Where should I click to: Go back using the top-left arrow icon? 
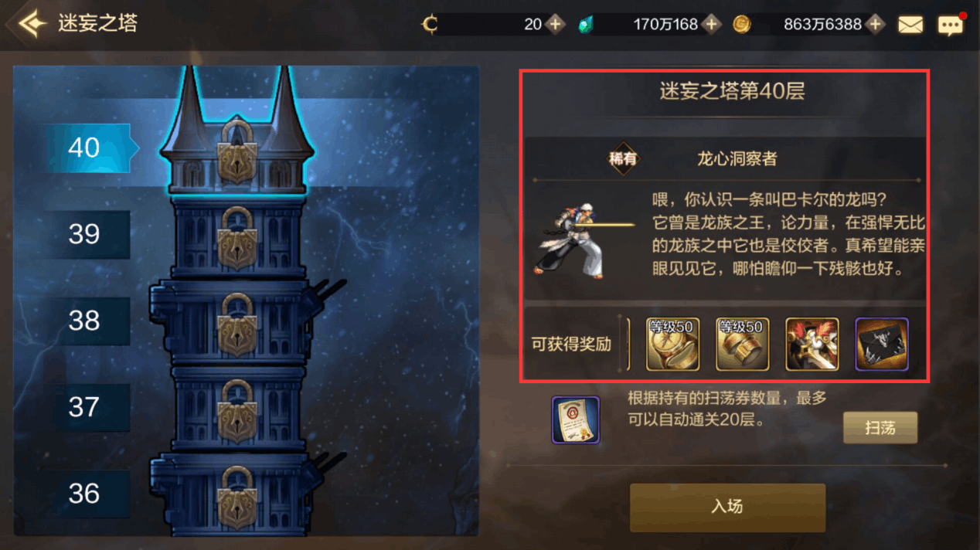click(x=29, y=24)
